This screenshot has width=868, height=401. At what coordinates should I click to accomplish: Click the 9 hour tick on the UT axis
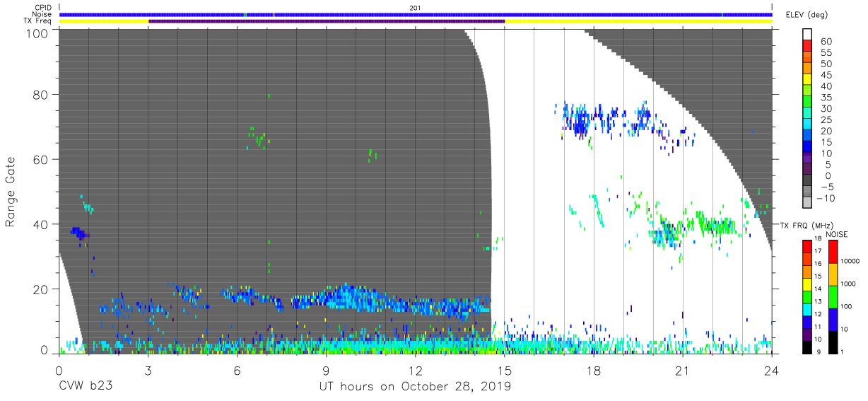(x=326, y=371)
